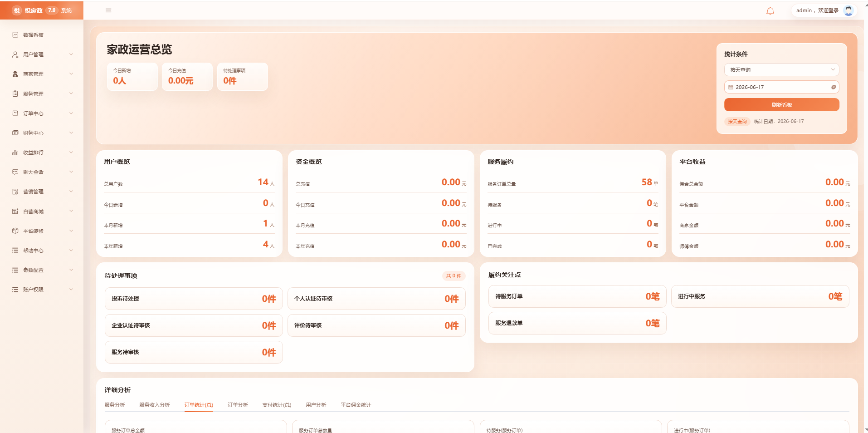Screen dimensions: 868x433
Task: Click the 刷新看板 button
Action: 782,105
